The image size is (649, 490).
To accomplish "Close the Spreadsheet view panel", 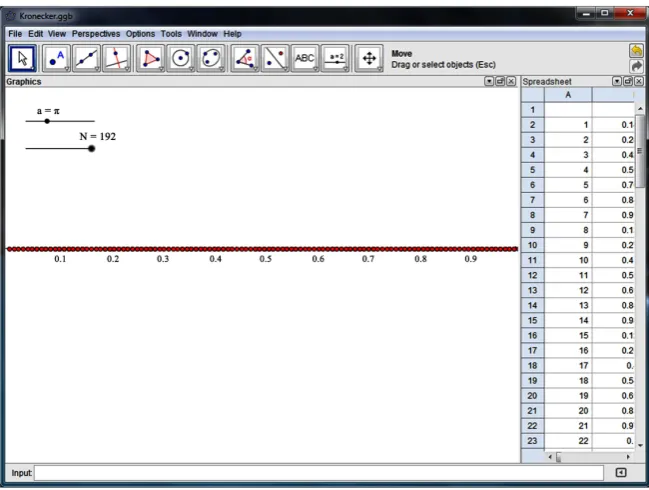I will (639, 81).
